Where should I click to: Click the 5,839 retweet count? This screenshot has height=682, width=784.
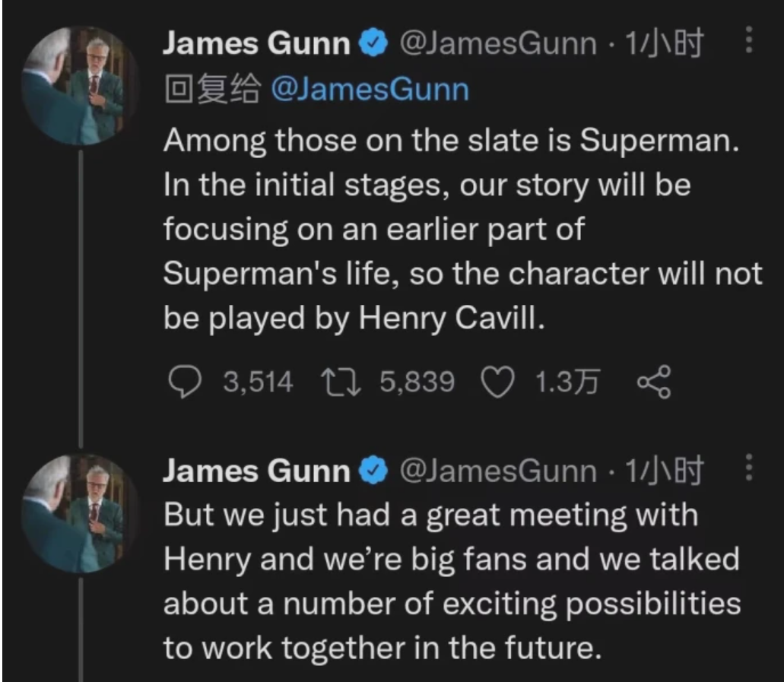[417, 382]
